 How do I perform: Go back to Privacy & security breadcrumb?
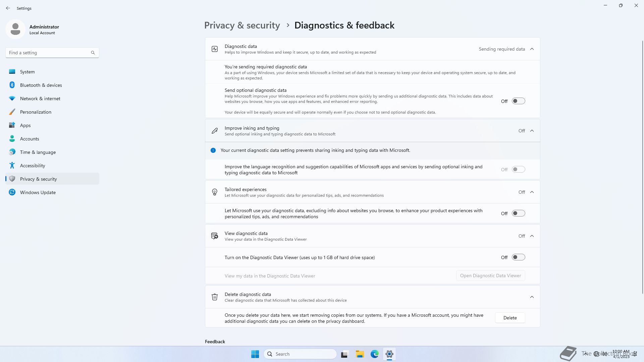click(242, 25)
